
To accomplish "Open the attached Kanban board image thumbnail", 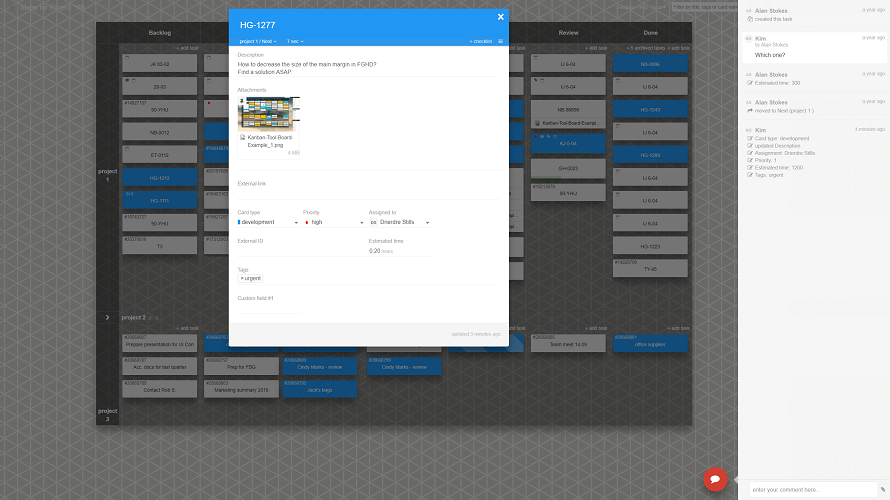I will (x=268, y=113).
